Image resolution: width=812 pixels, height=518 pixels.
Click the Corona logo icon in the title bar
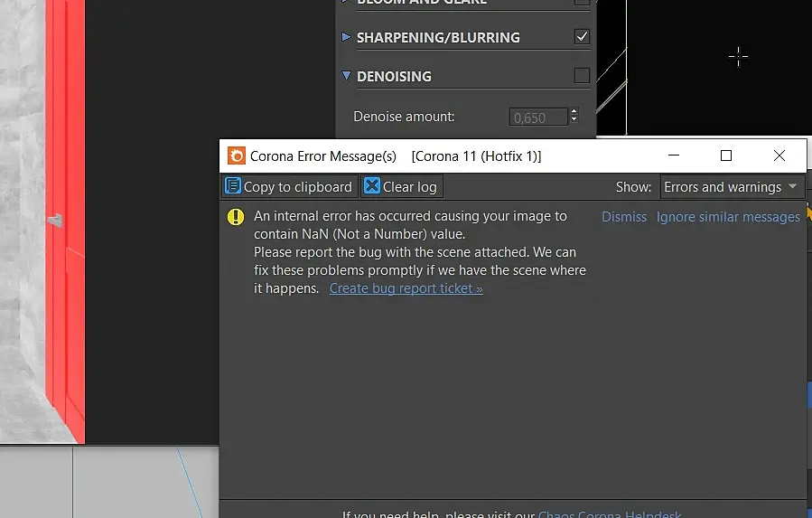click(x=237, y=155)
